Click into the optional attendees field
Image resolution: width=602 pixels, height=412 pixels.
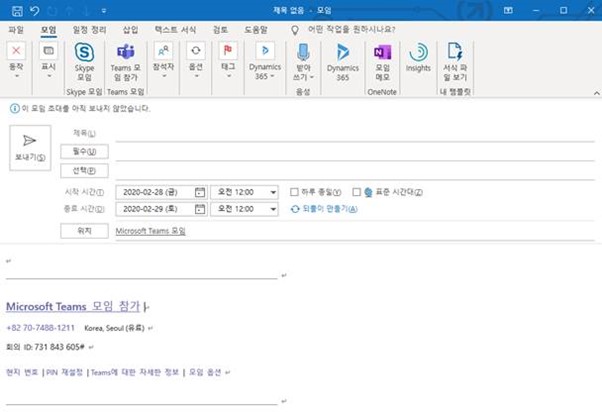355,171
